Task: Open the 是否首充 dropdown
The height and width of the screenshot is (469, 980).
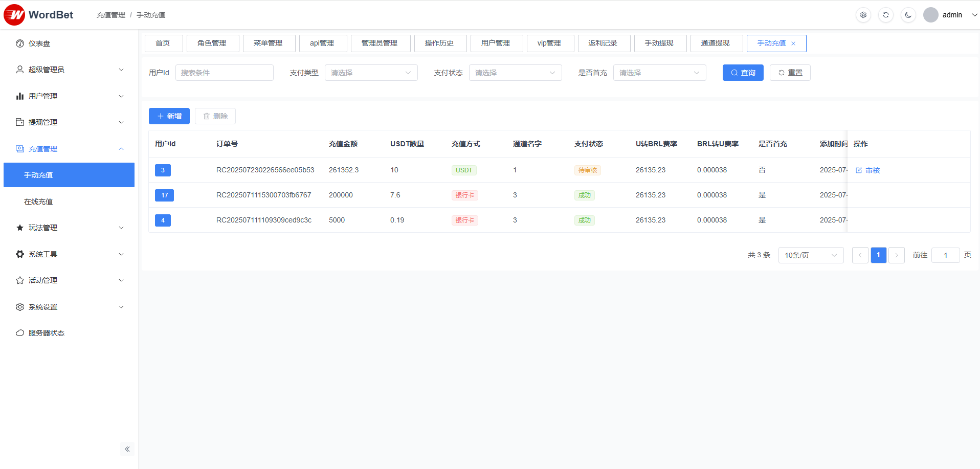Action: pyautogui.click(x=659, y=73)
